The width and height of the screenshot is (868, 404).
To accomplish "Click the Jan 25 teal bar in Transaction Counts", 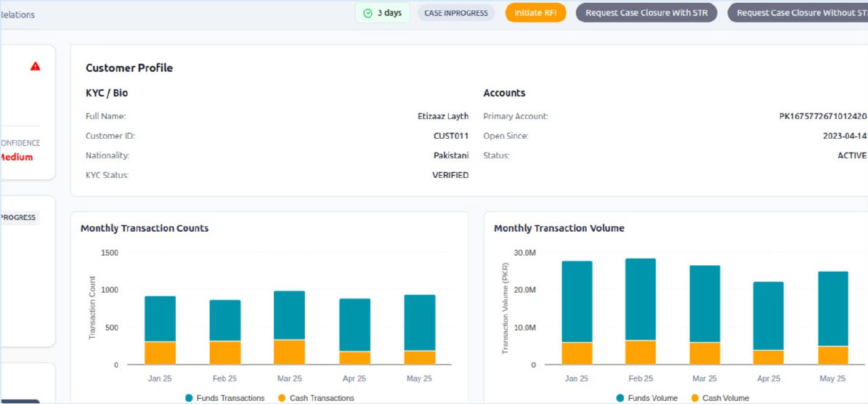I will point(160,318).
